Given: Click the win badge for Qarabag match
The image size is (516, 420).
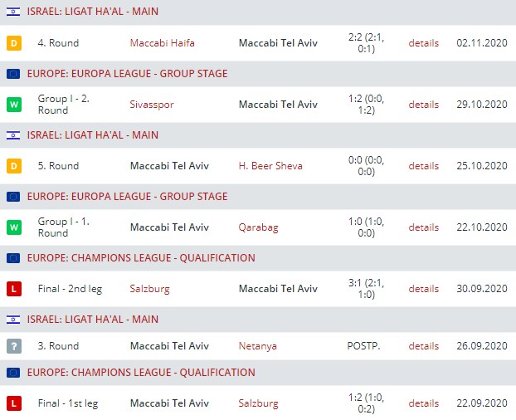Looking at the screenshot, I should tap(13, 227).
